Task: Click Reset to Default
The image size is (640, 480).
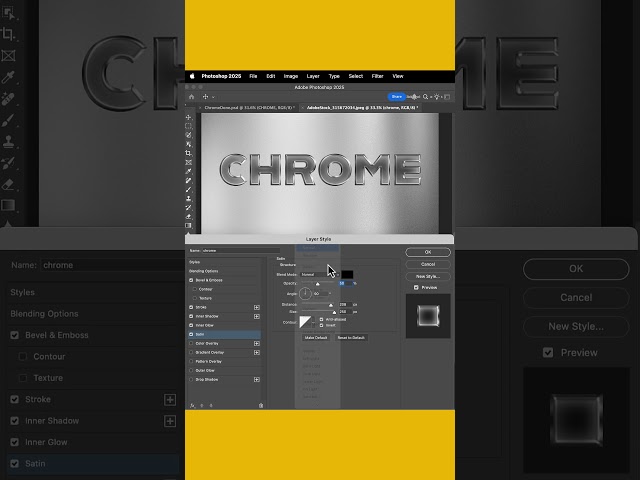Action: point(351,338)
